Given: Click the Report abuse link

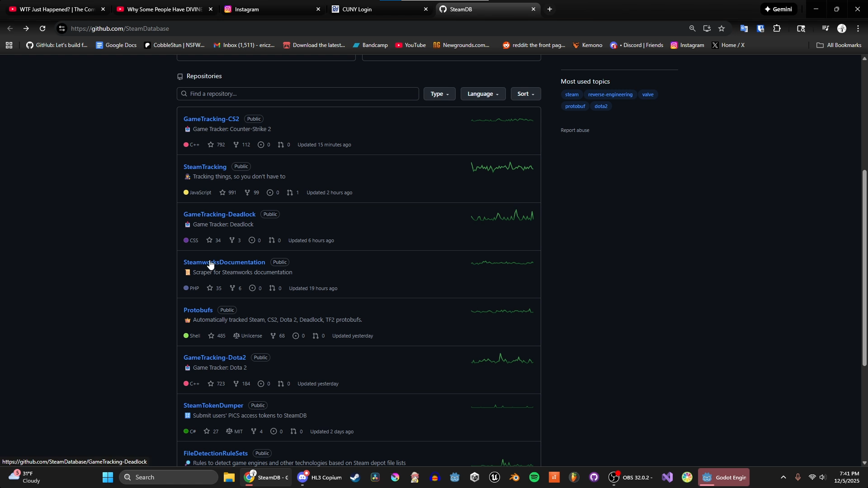Looking at the screenshot, I should click(x=575, y=130).
